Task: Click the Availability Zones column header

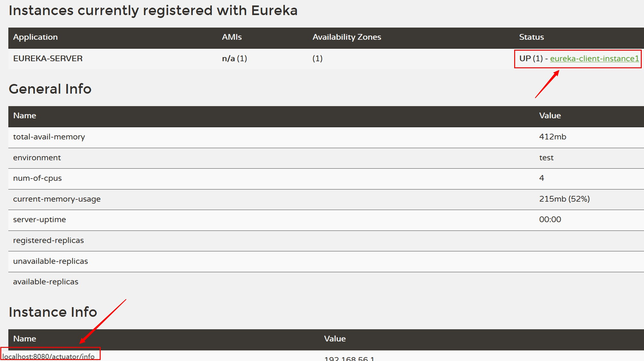Action: [347, 37]
